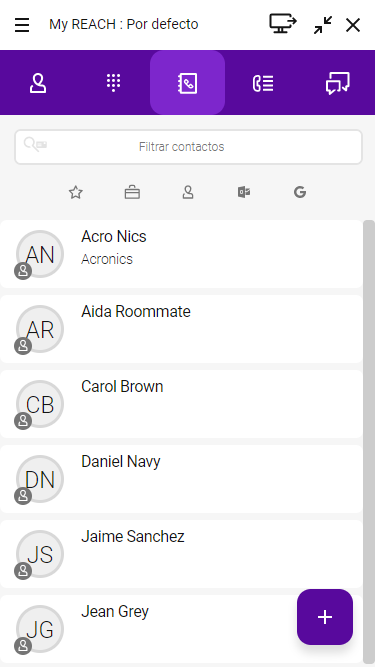375x667 pixels.
Task: Filter contacts by favorites star
Action: (76, 193)
